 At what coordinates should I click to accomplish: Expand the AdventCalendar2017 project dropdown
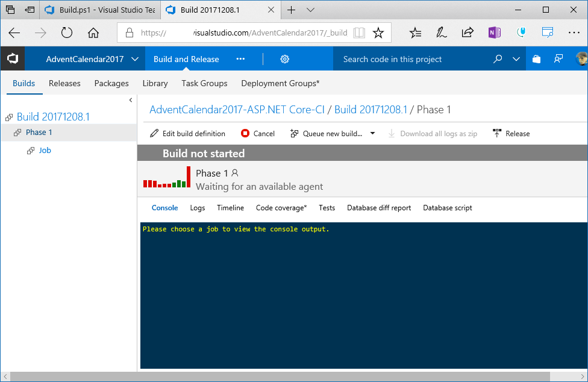[x=135, y=59]
